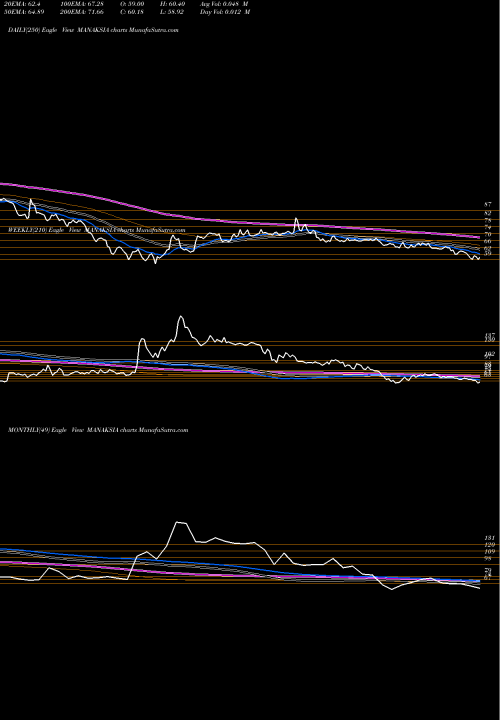Click the MONTHLY(49) Eagle View chart title
Image resolution: width=500 pixels, height=720 pixels.
click(x=98, y=430)
